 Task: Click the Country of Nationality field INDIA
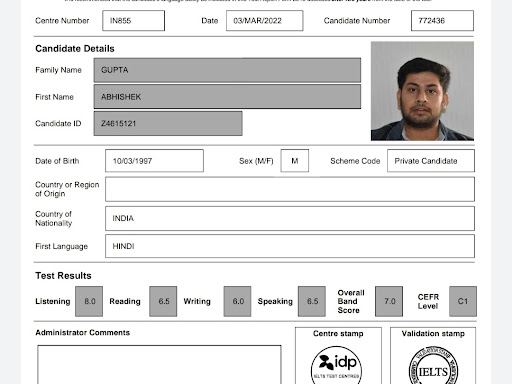[x=290, y=218]
